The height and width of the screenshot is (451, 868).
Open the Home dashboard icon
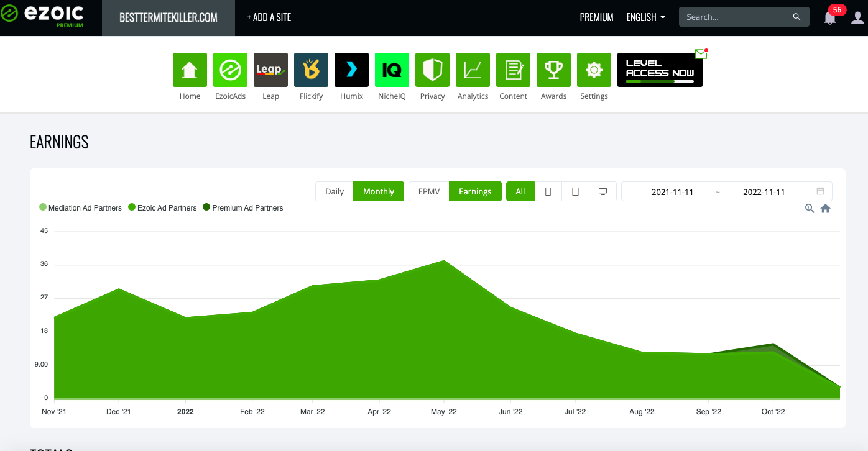tap(190, 70)
